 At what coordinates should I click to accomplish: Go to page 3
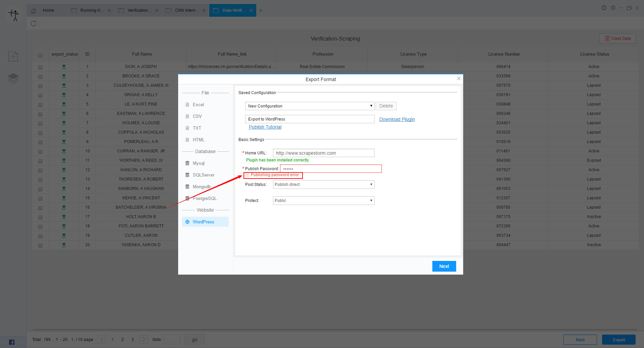[132, 340]
